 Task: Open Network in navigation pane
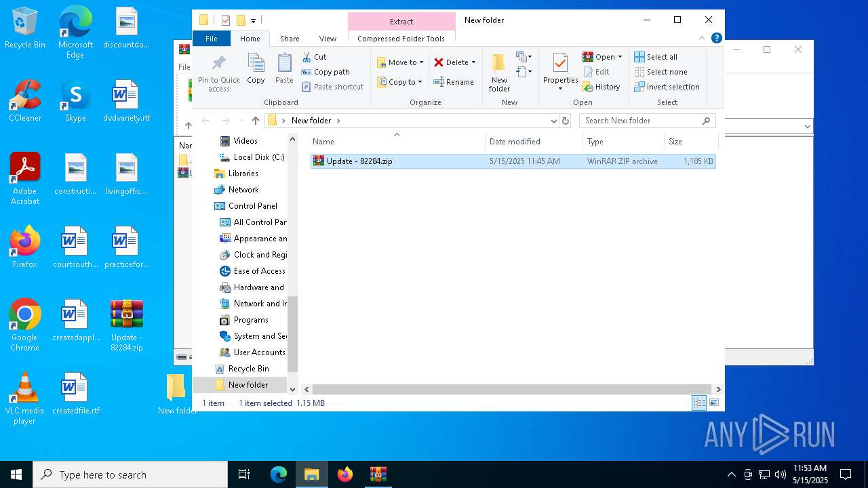coord(243,190)
